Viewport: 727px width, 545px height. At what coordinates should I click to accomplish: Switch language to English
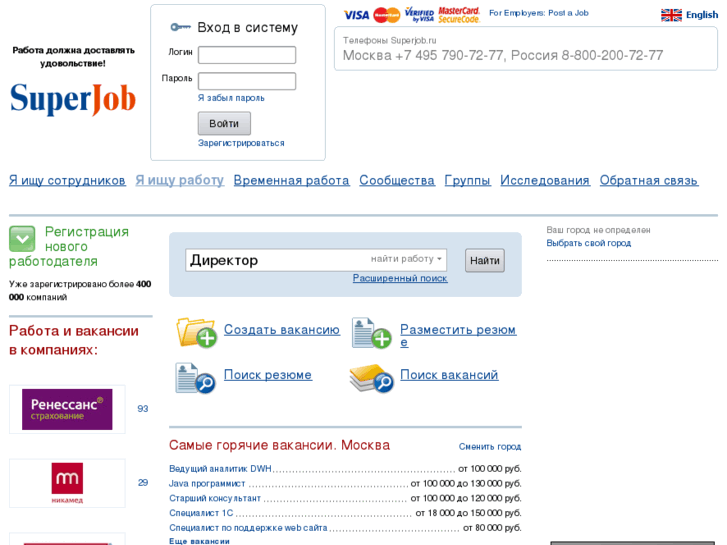coord(702,15)
